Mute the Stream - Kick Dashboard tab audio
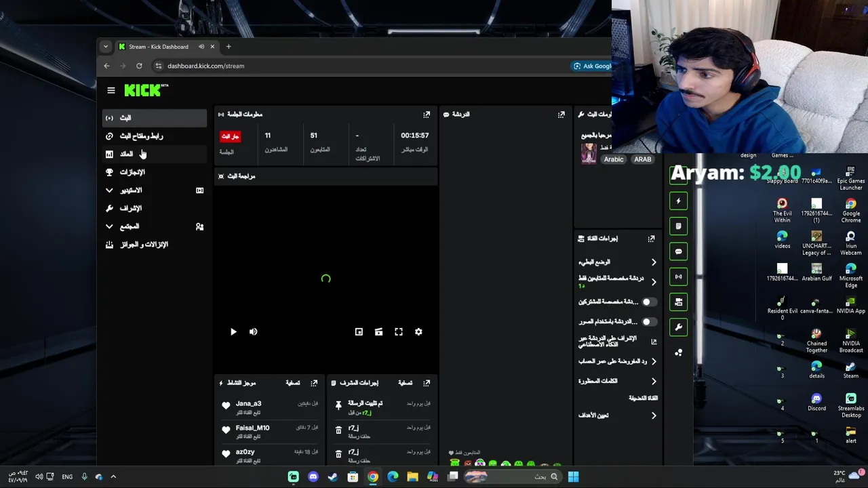The width and height of the screenshot is (868, 488). pos(201,47)
